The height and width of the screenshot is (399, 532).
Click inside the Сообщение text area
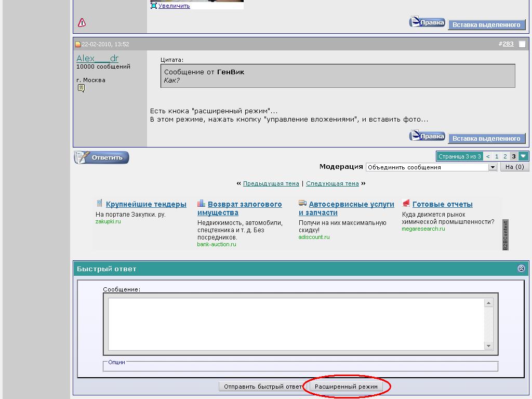click(x=296, y=324)
